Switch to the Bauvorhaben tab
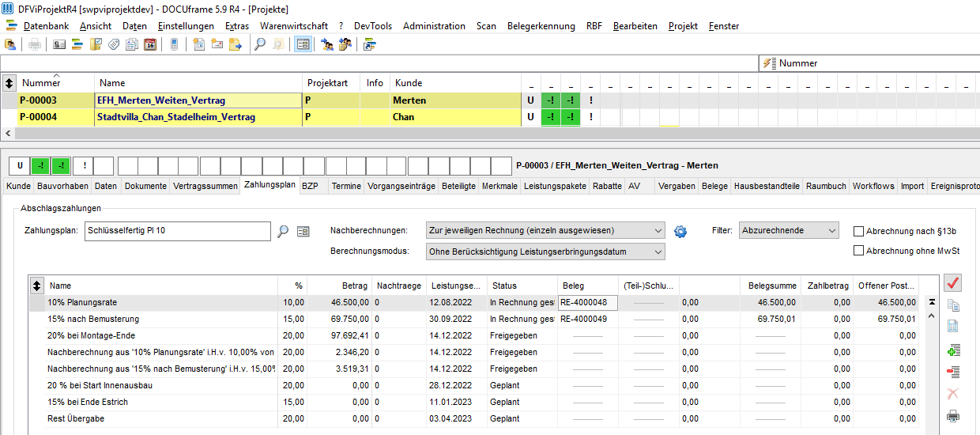The height and width of the screenshot is (435, 980). [62, 186]
